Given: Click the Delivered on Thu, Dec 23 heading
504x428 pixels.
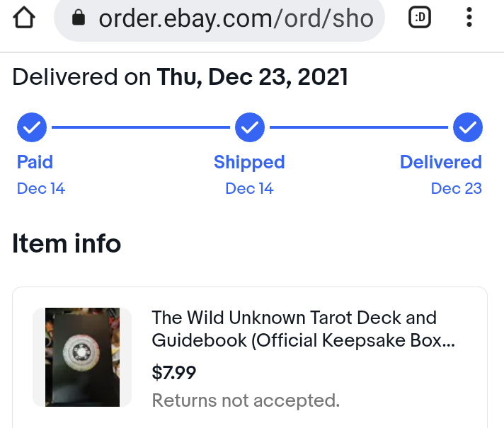Looking at the screenshot, I should click(181, 76).
